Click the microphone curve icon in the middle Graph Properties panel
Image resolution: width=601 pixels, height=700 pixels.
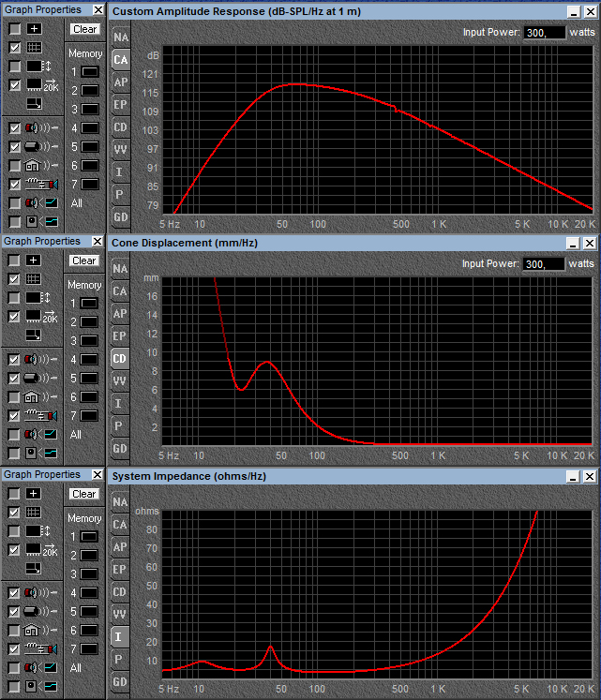40,454
